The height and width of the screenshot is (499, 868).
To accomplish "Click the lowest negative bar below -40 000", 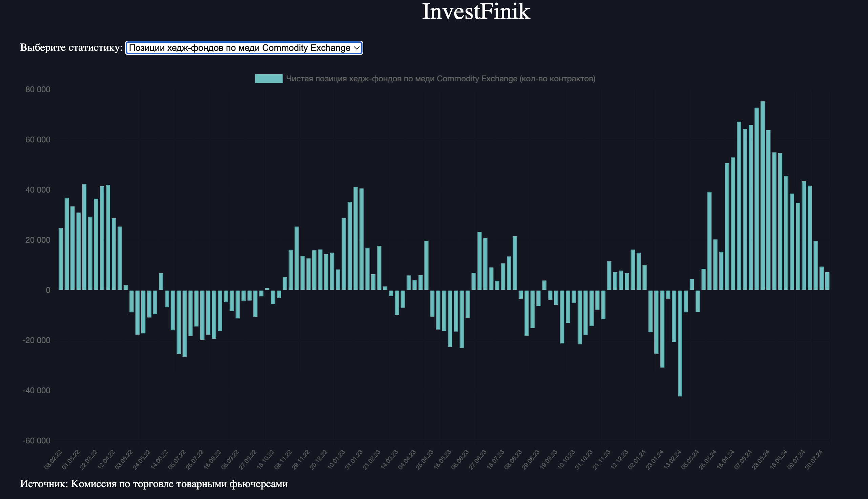I will [x=680, y=343].
